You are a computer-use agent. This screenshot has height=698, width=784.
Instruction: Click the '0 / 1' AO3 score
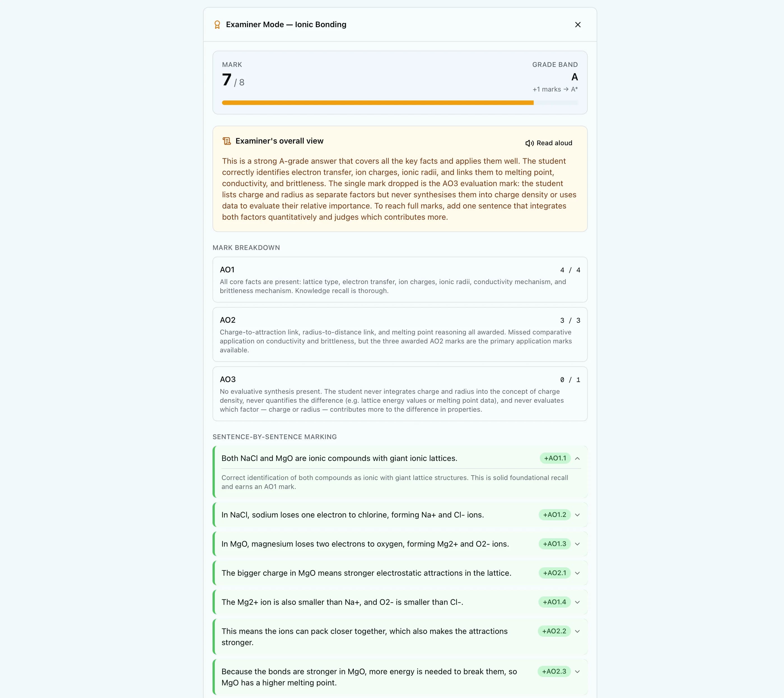click(570, 380)
